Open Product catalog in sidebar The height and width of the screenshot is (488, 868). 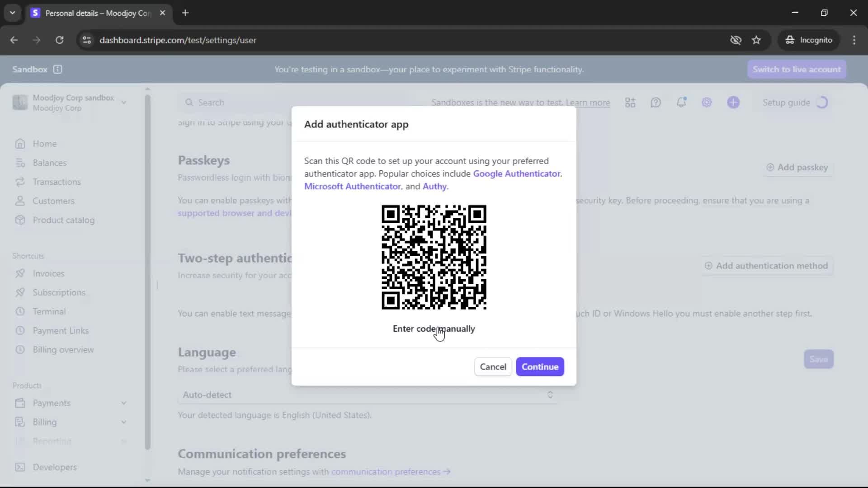63,220
